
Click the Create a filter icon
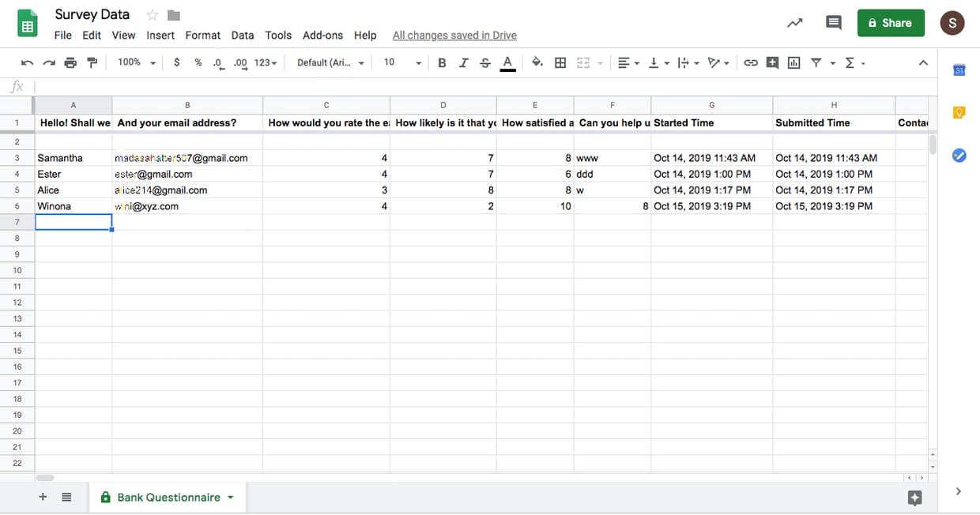[x=817, y=62]
